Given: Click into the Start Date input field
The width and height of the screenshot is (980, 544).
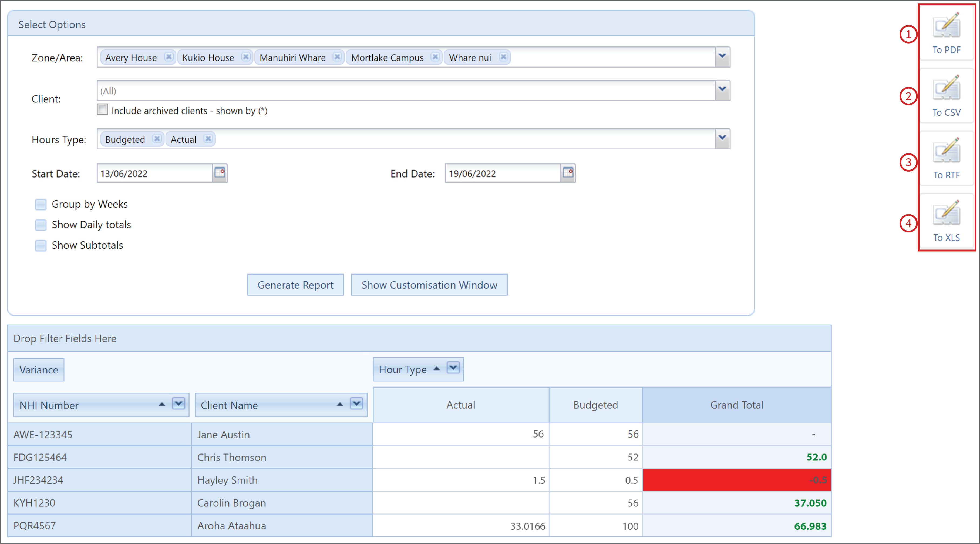Looking at the screenshot, I should [x=155, y=173].
